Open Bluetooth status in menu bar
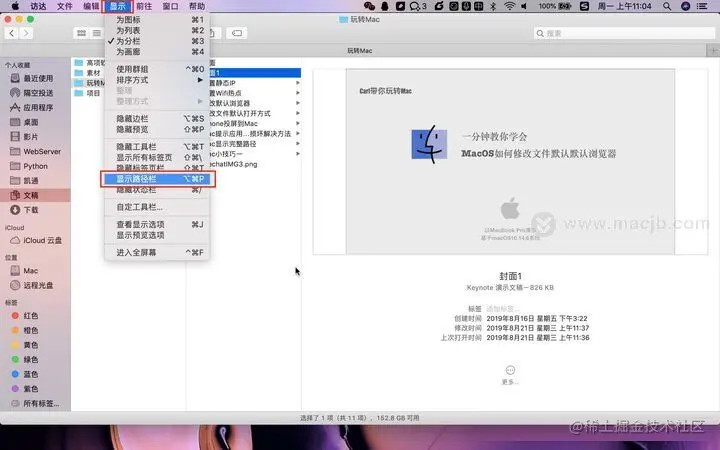 (x=493, y=6)
